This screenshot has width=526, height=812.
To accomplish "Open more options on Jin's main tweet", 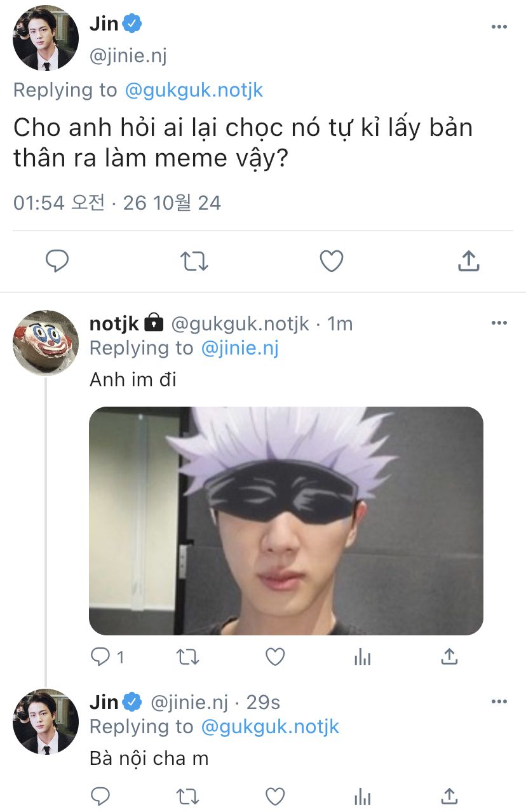I will (x=499, y=27).
